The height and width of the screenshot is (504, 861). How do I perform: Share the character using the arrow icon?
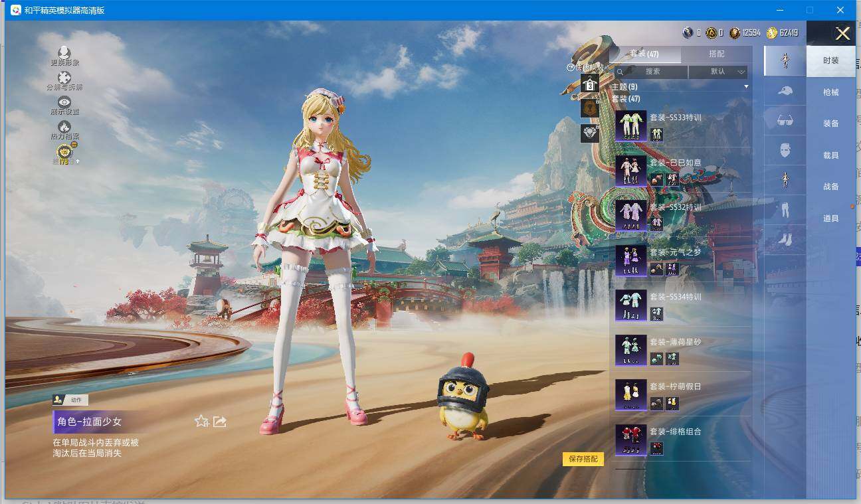[x=220, y=421]
